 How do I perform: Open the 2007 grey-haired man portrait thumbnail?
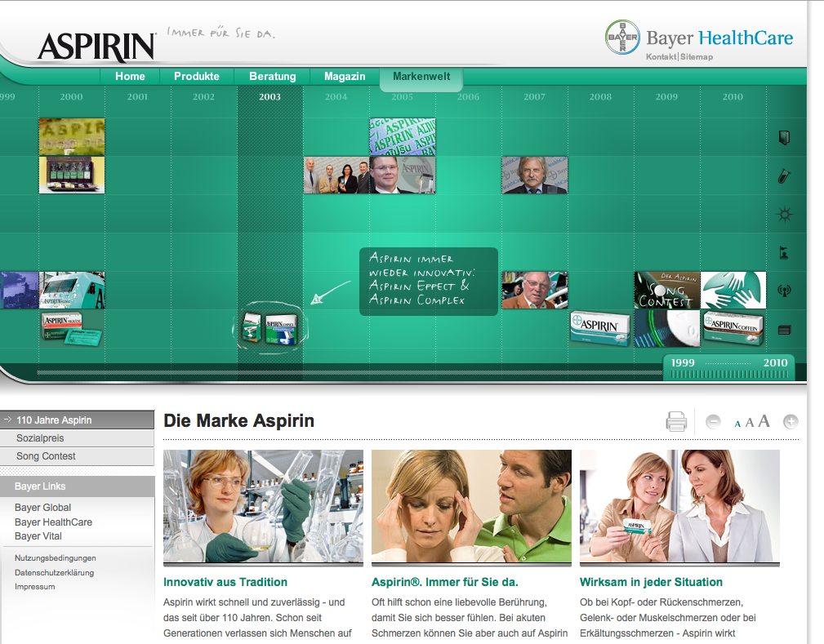coord(534,175)
